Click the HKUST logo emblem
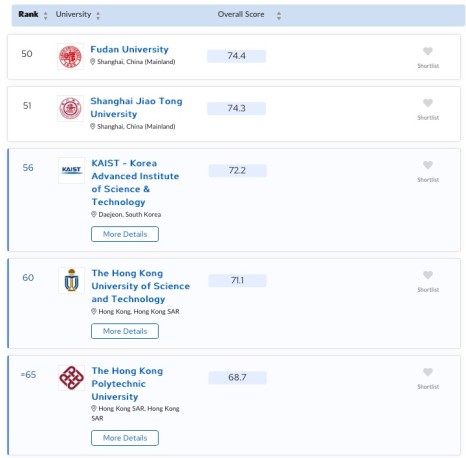Viewport: 466px width, 458px height. pyautogui.click(x=71, y=280)
